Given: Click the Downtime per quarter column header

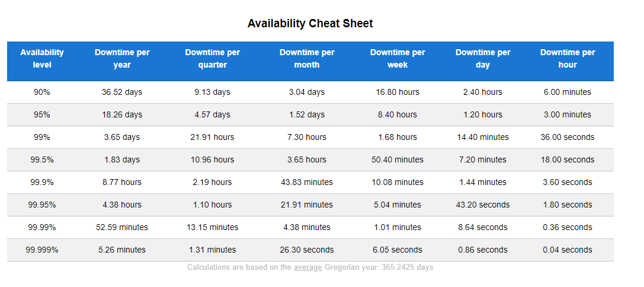Looking at the screenshot, I should pos(212,59).
